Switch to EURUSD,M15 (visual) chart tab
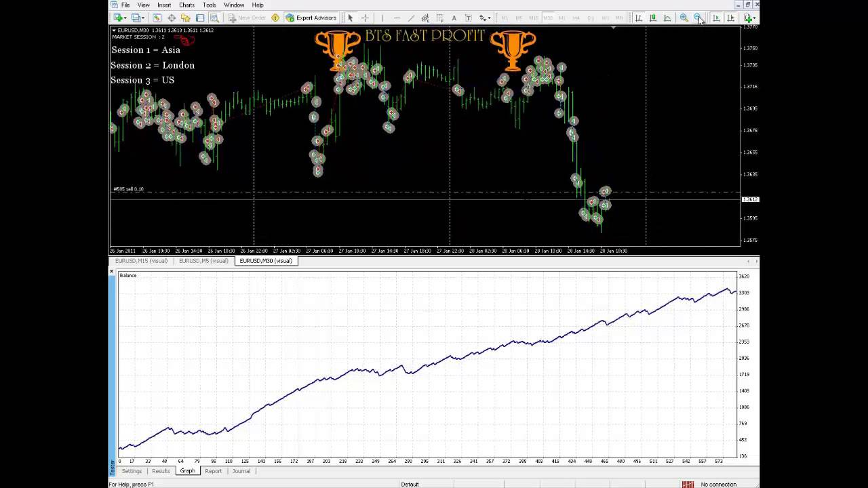The image size is (868, 488). point(141,261)
